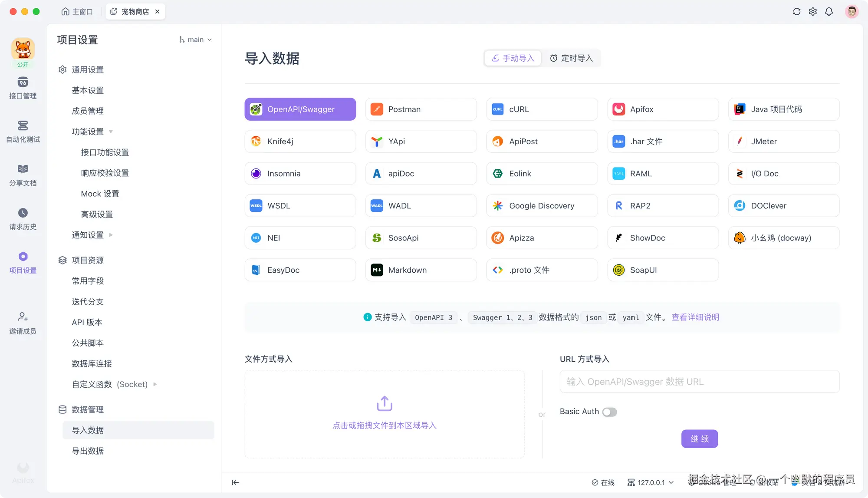
Task: Pick Knife4j import format
Action: click(x=300, y=142)
